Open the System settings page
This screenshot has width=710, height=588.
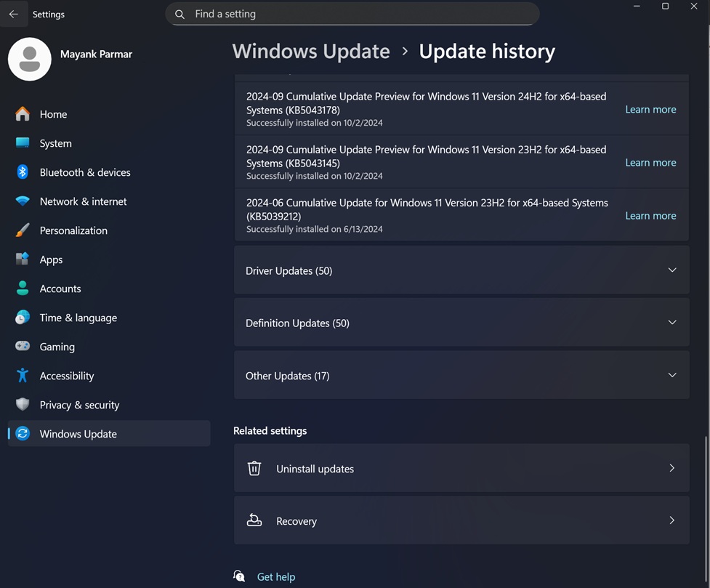(x=55, y=143)
